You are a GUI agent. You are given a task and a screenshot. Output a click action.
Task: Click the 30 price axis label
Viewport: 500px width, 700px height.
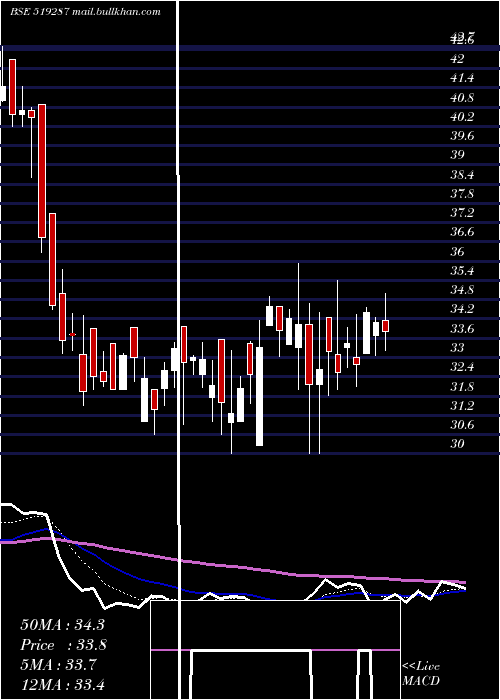click(457, 444)
